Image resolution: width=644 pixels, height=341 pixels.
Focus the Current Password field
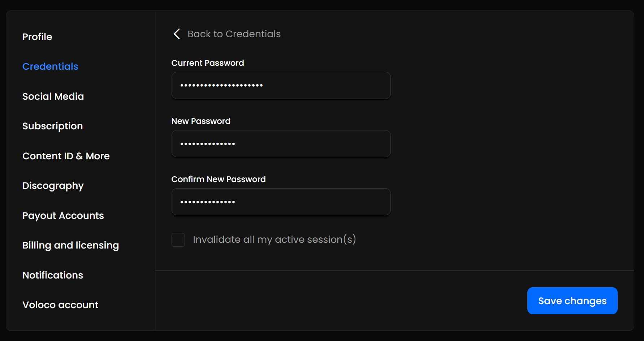(281, 86)
